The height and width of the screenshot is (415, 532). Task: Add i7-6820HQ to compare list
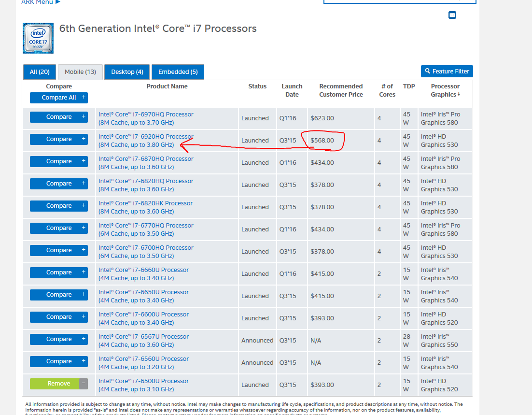(59, 184)
